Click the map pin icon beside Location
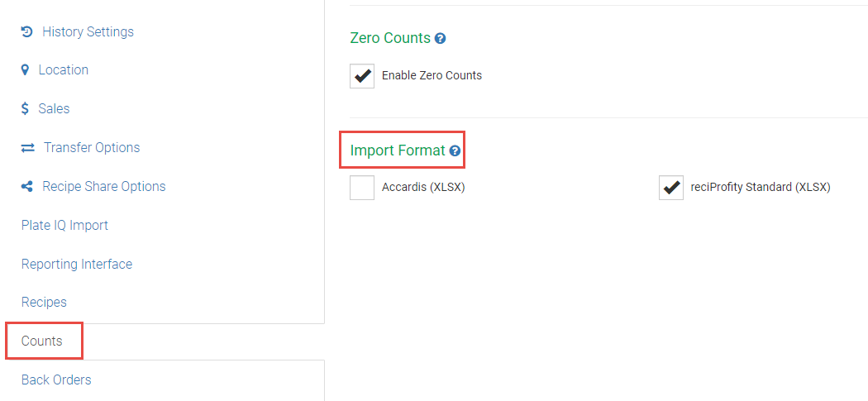 pyautogui.click(x=25, y=70)
